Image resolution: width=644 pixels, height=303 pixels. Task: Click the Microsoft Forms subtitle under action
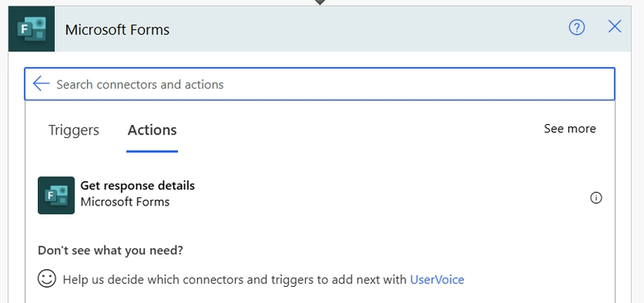point(125,201)
